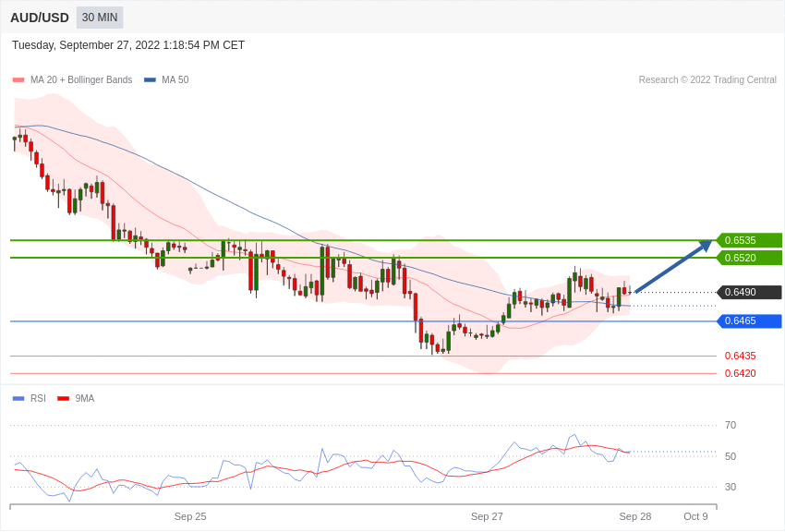Click the 0.6435 support price label
The width and height of the screenshot is (785, 532).
pyautogui.click(x=741, y=356)
